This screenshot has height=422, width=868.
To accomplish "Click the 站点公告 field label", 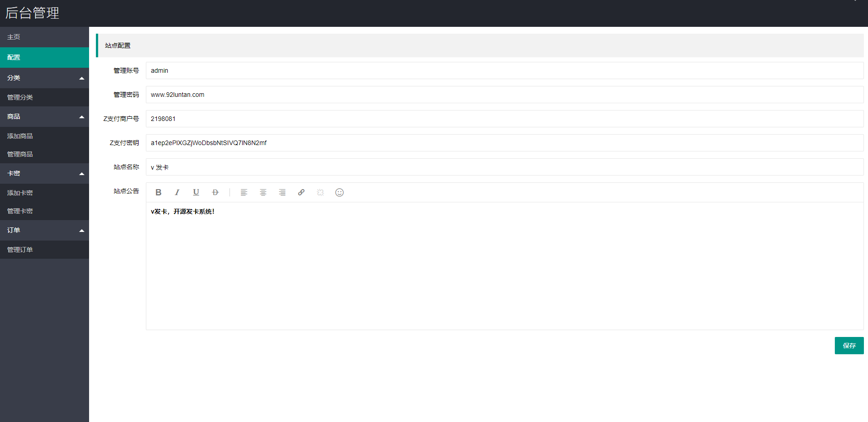I will (x=126, y=191).
